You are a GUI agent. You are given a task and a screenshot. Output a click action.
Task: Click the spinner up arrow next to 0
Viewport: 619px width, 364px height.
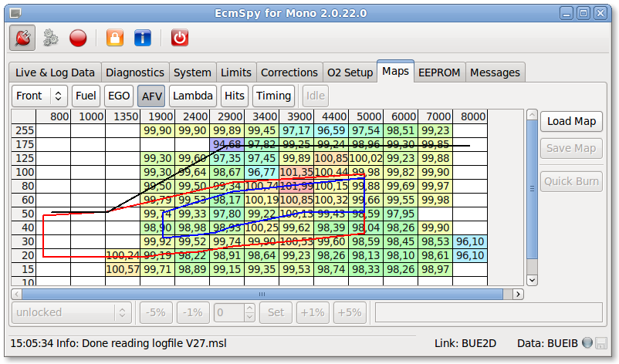(x=249, y=308)
